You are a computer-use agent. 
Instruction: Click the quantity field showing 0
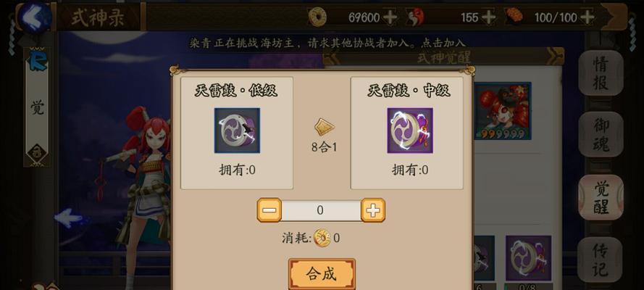(x=321, y=211)
